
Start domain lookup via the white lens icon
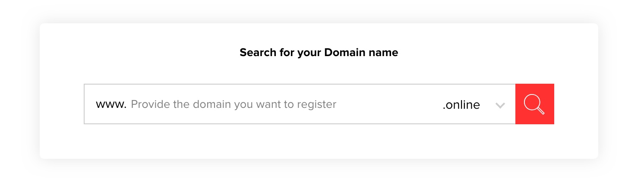(534, 104)
